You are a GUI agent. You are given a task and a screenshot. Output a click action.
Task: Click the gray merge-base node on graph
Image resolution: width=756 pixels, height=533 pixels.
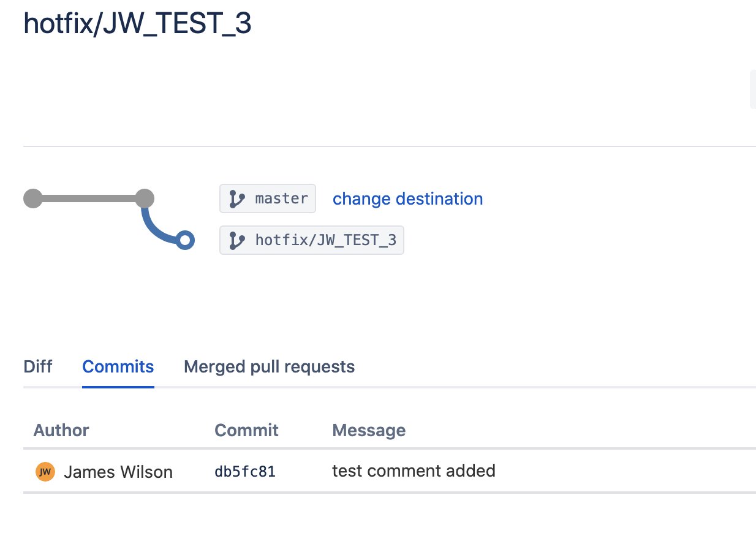point(143,198)
